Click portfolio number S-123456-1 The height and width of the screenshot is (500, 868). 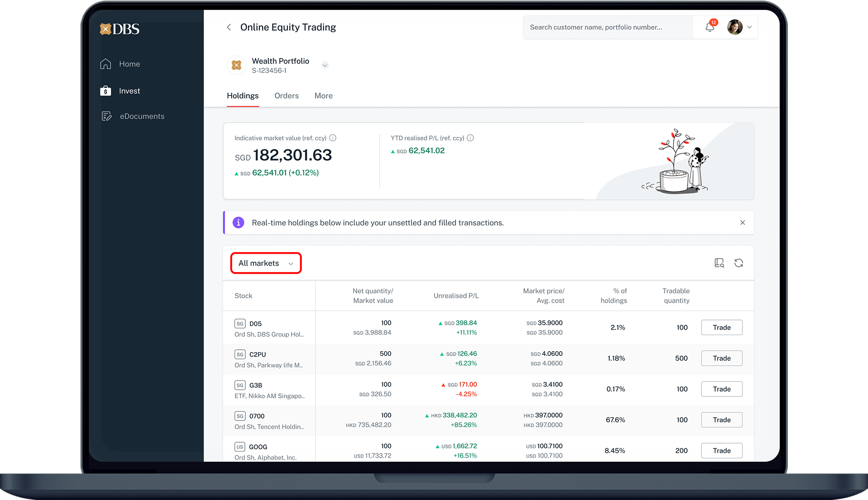coord(269,71)
